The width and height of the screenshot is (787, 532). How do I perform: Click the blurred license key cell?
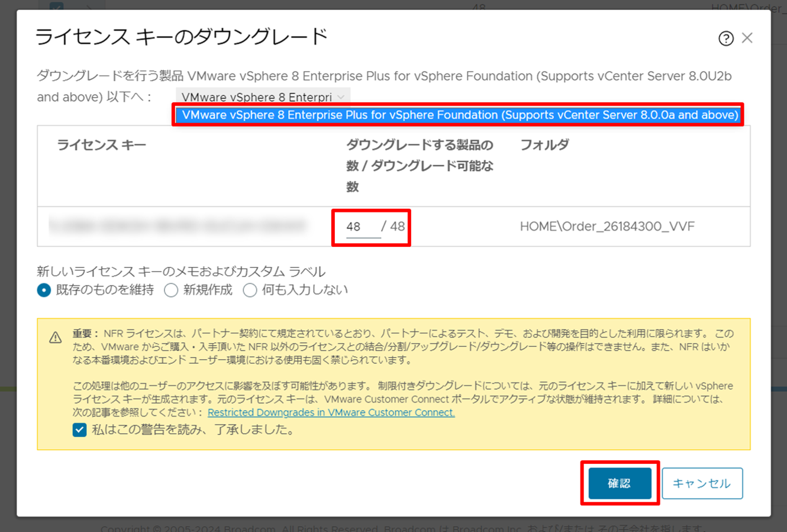(x=177, y=225)
